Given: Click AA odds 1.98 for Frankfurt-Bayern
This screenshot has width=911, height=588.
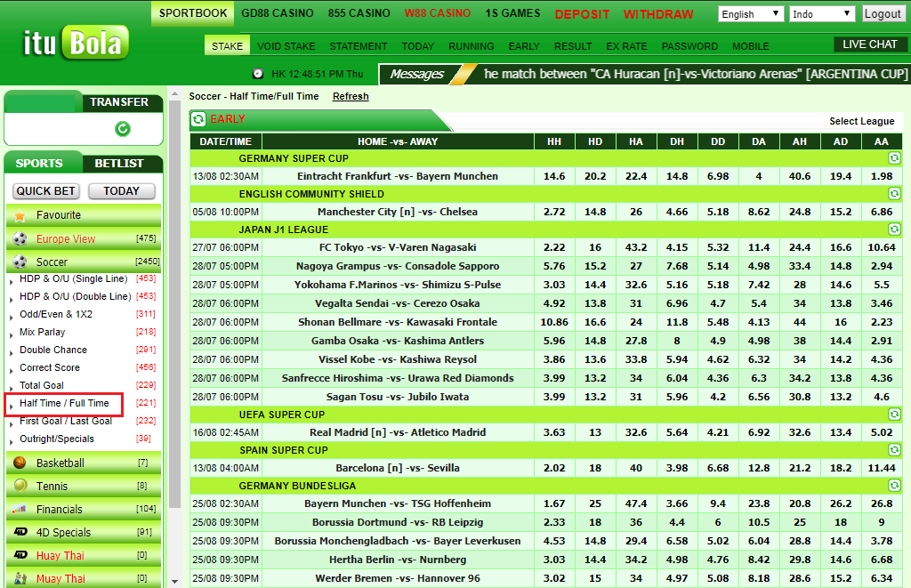Looking at the screenshot, I should [882, 176].
